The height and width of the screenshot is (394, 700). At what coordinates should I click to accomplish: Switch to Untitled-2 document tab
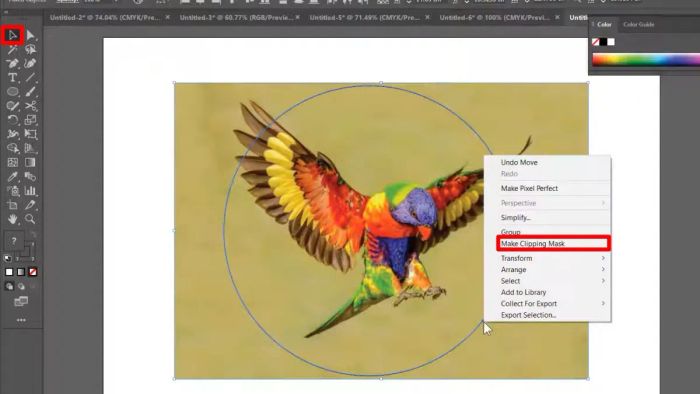click(x=105, y=18)
